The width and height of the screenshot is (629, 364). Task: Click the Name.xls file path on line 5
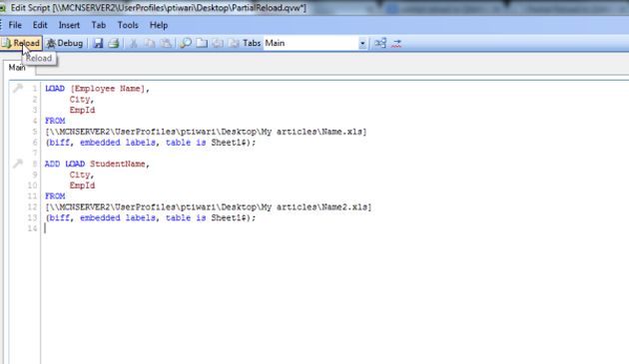(x=206, y=132)
